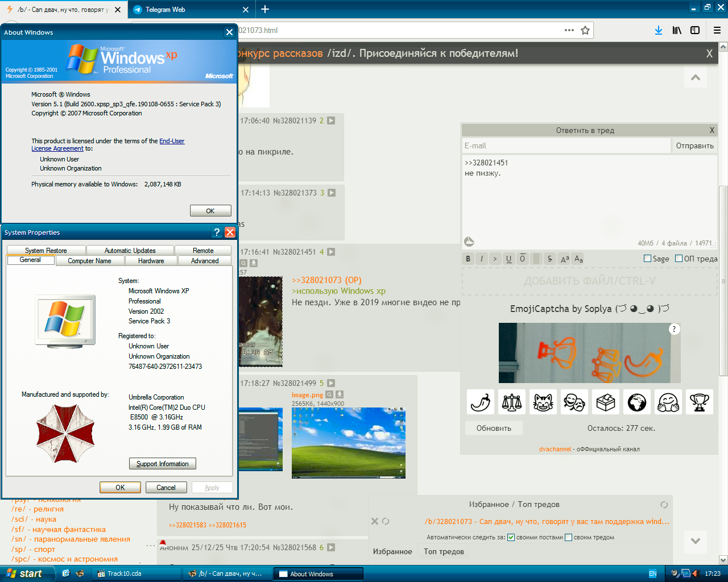Open the Топ тредов tab
The width and height of the screenshot is (728, 582).
pyautogui.click(x=444, y=551)
